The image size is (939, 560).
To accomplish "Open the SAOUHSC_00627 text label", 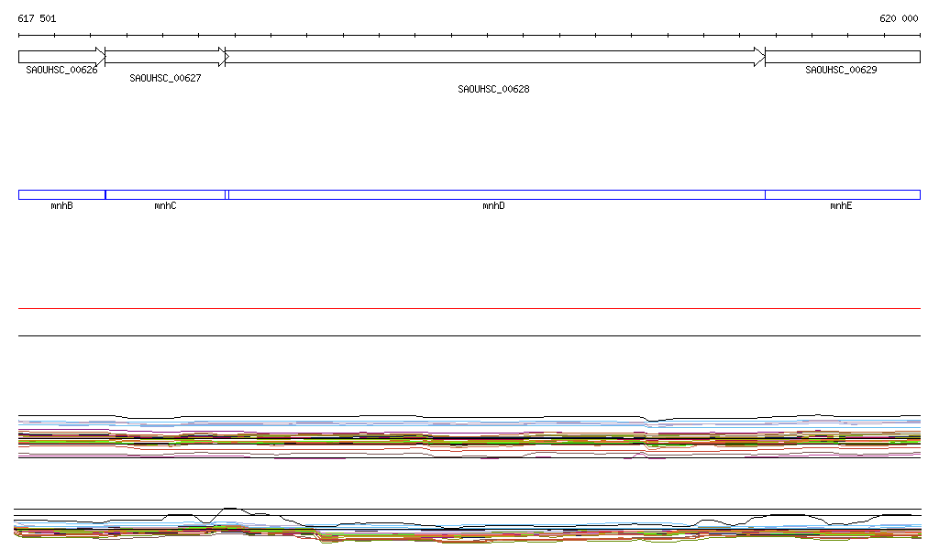I will pos(165,79).
